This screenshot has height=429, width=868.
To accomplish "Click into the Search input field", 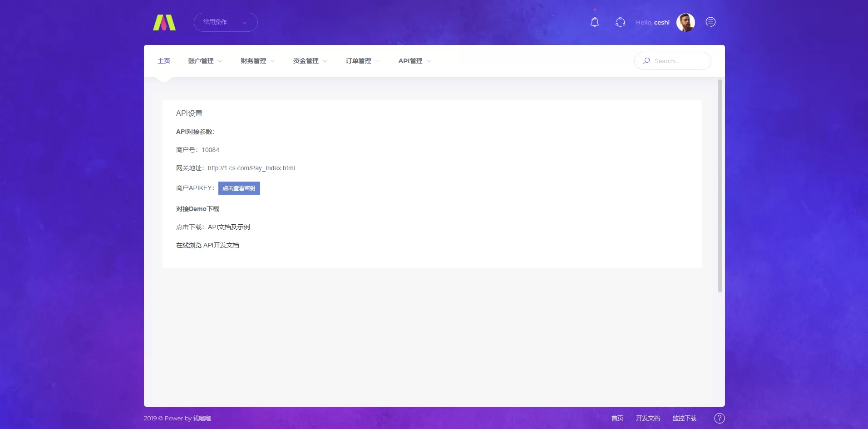I will [x=679, y=61].
